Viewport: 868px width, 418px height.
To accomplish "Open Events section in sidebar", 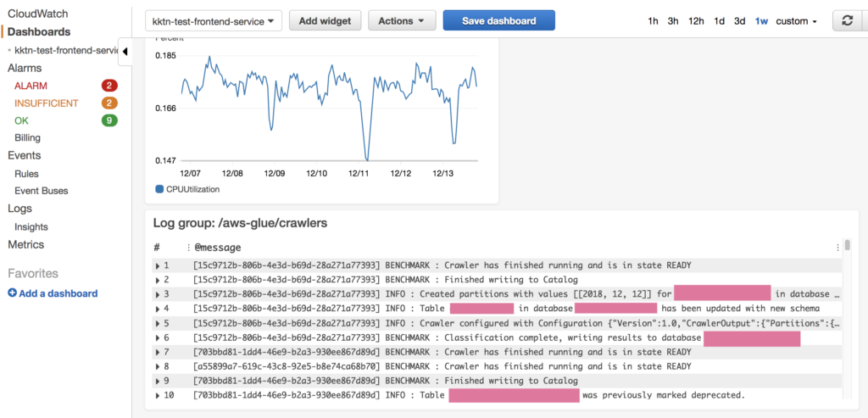I will [25, 155].
